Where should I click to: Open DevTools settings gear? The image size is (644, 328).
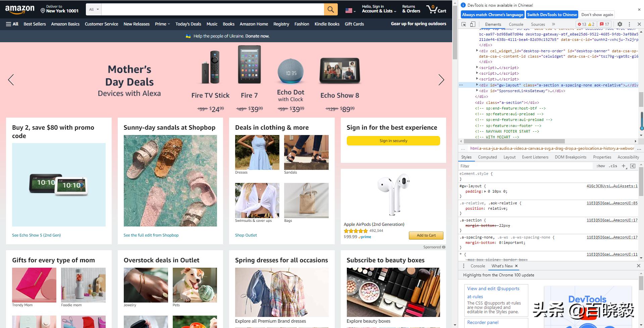coord(620,24)
